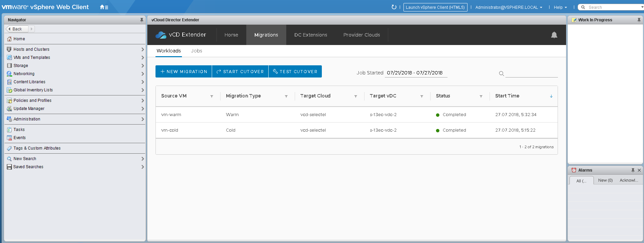Click the New Migration button
Viewport: 644px width, 243px height.
coord(184,71)
